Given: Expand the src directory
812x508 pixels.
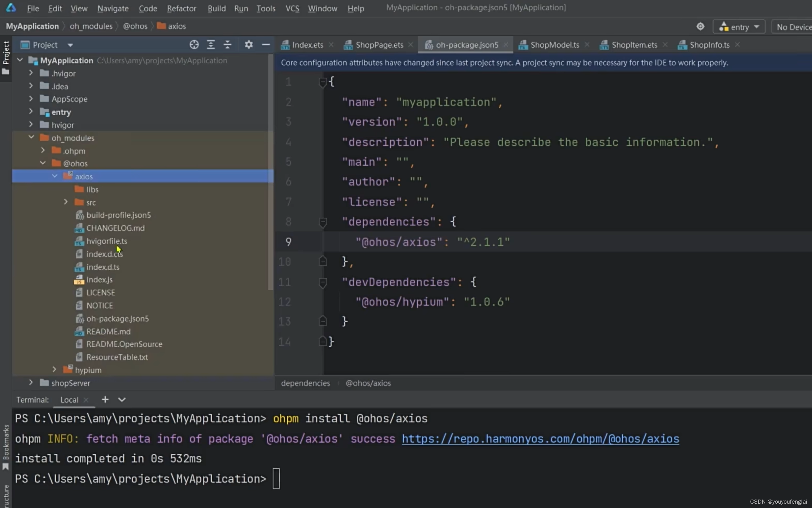Looking at the screenshot, I should pyautogui.click(x=66, y=202).
